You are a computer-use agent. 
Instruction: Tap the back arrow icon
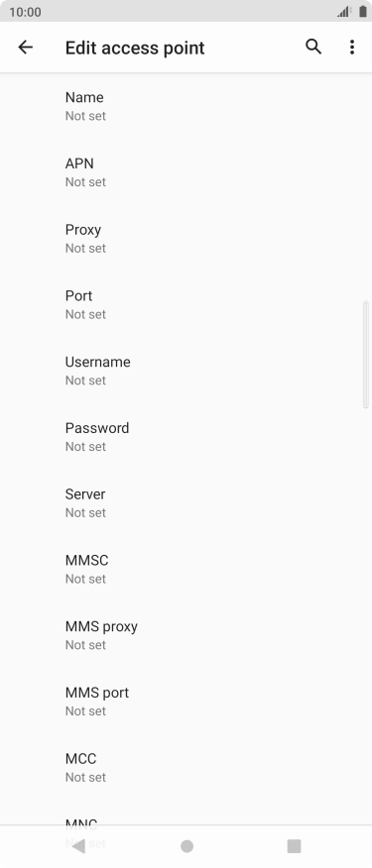tap(26, 48)
